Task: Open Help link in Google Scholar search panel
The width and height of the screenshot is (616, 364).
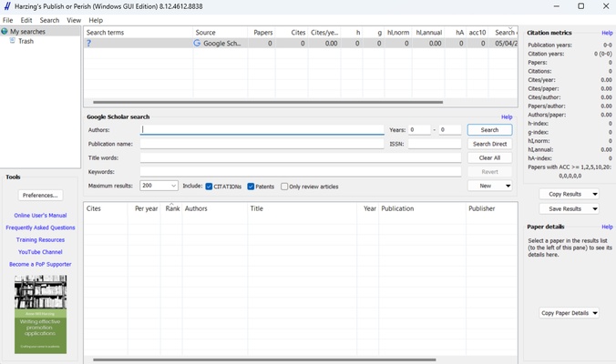Action: (507, 116)
